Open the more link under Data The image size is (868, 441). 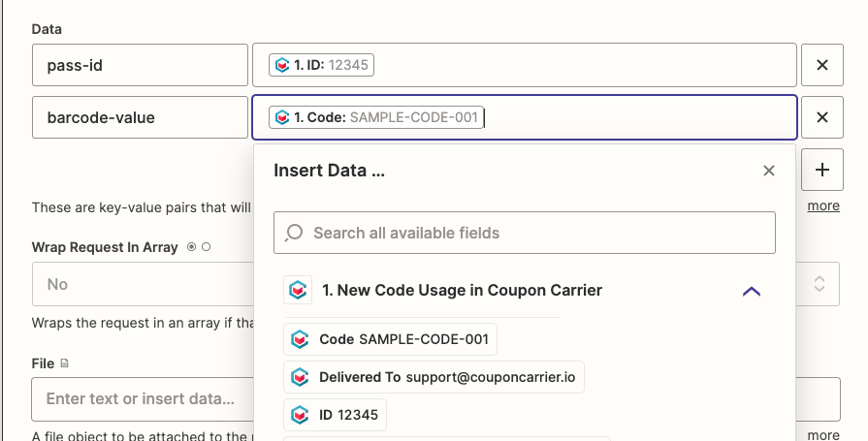click(x=823, y=205)
